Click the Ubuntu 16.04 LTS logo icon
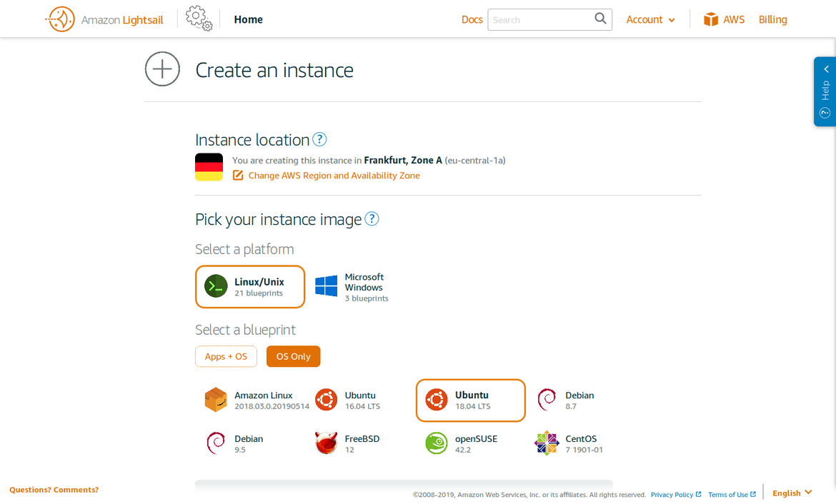The width and height of the screenshot is (836, 504). click(327, 400)
